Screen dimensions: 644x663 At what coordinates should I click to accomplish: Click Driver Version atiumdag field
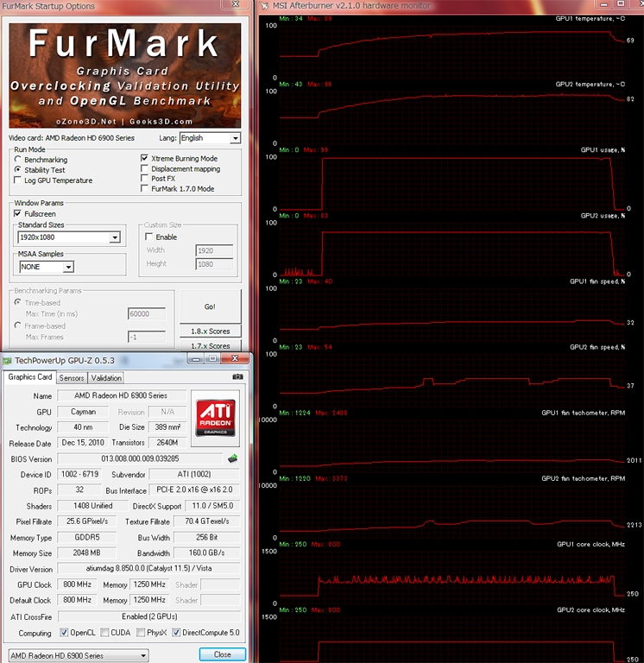tap(148, 568)
